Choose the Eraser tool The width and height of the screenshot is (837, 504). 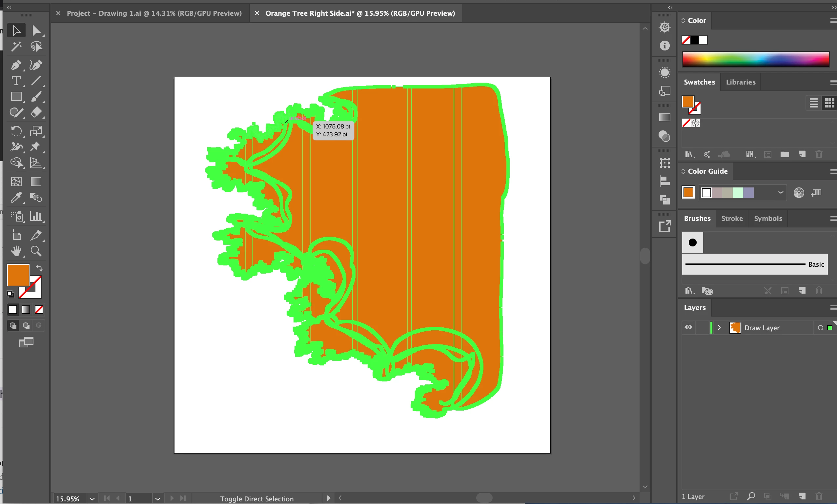click(x=36, y=112)
